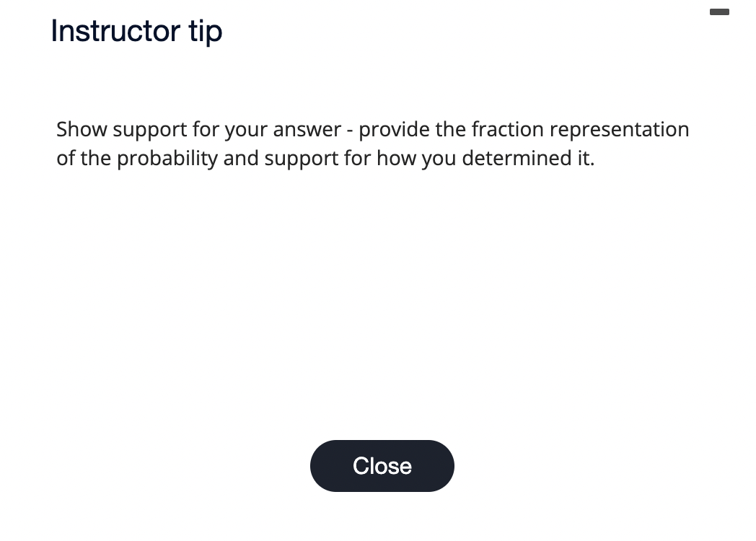The height and width of the screenshot is (541, 756).
Task: Click the dark handle in top-right corner
Action: 719,12
